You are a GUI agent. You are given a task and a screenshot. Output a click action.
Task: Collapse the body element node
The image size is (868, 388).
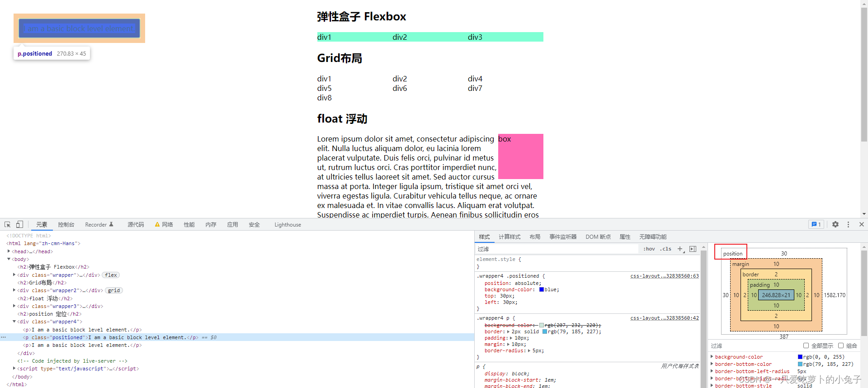(x=9, y=259)
